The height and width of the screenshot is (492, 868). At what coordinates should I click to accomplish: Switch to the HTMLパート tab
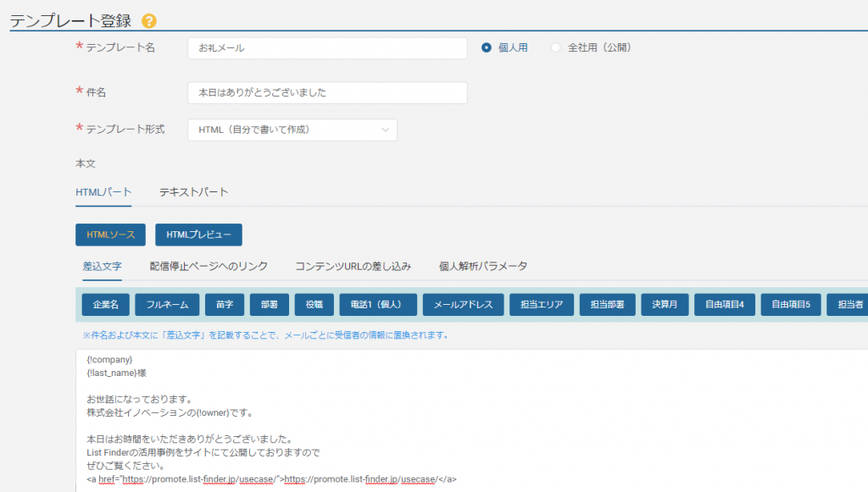pyautogui.click(x=103, y=192)
